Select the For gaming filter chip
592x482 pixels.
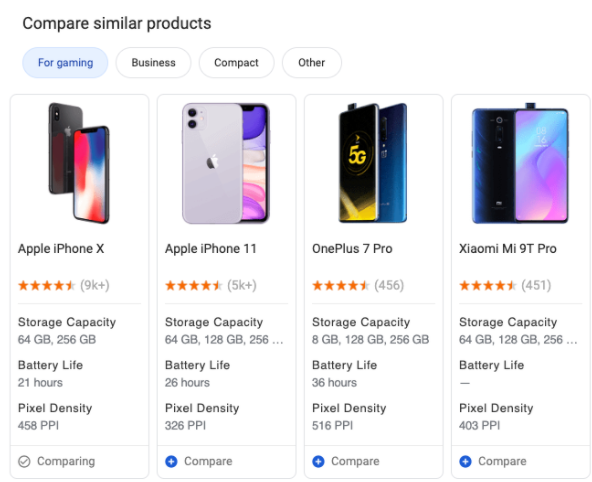coord(65,63)
